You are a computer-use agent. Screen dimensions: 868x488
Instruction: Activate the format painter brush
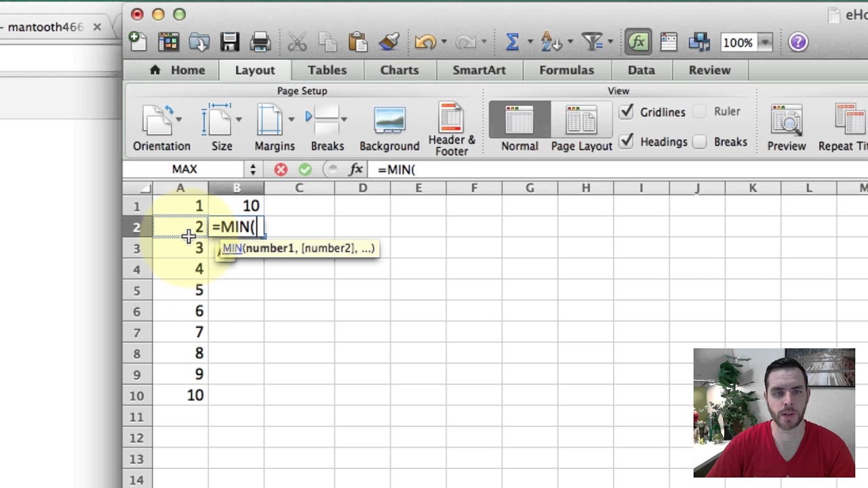(389, 42)
